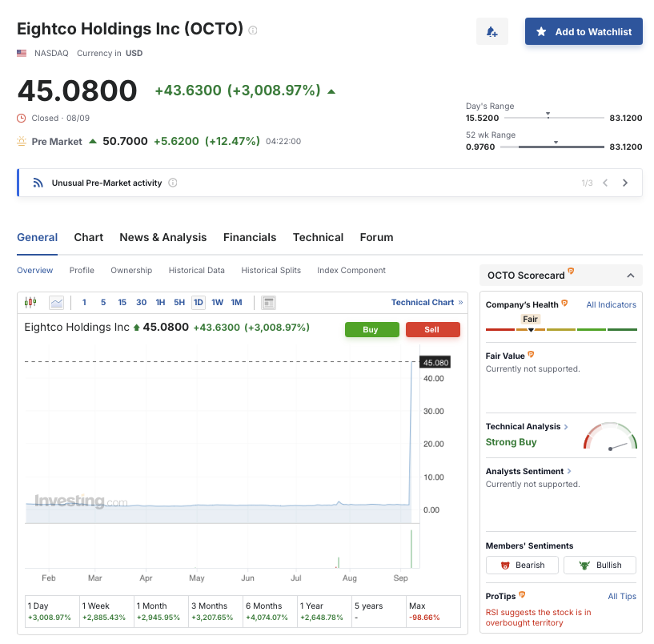Click the news overlay icon in chart toolbar
654x644 pixels.
(269, 303)
